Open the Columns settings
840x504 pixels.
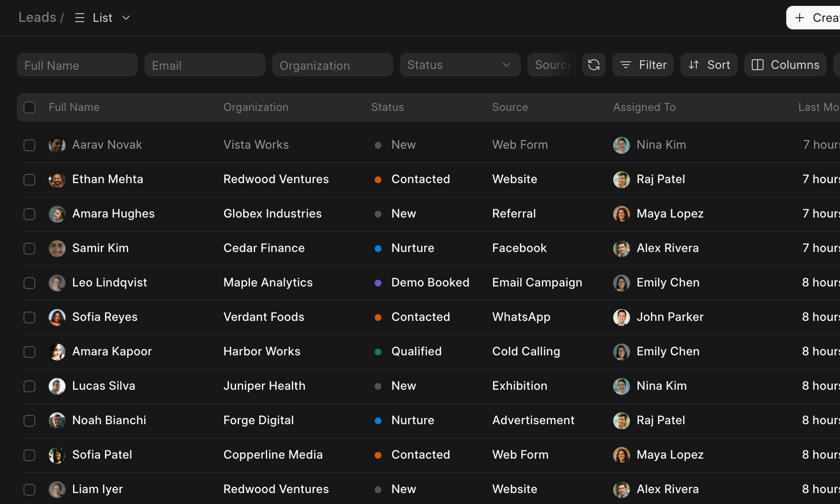785,65
